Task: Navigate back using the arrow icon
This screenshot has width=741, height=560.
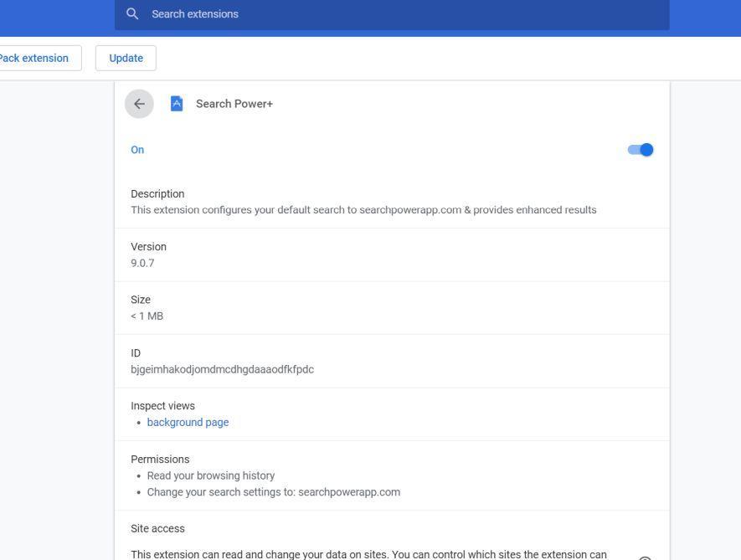Action: (x=139, y=103)
